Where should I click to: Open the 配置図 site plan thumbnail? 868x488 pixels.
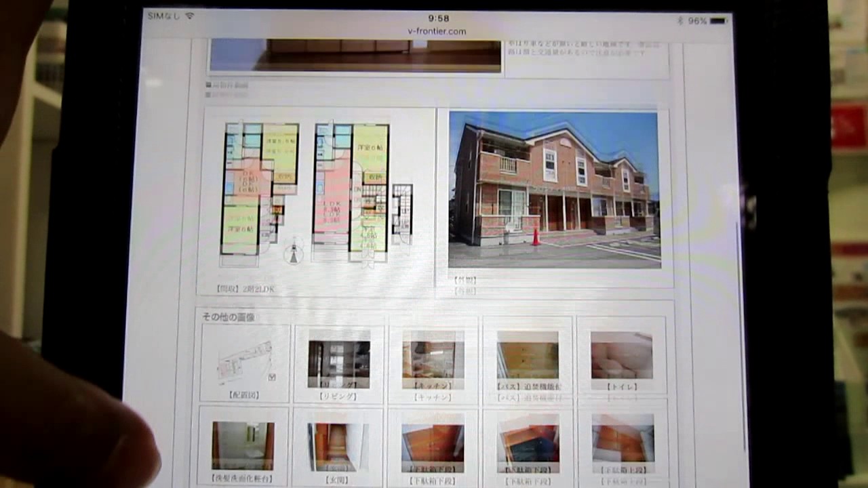pyautogui.click(x=245, y=363)
